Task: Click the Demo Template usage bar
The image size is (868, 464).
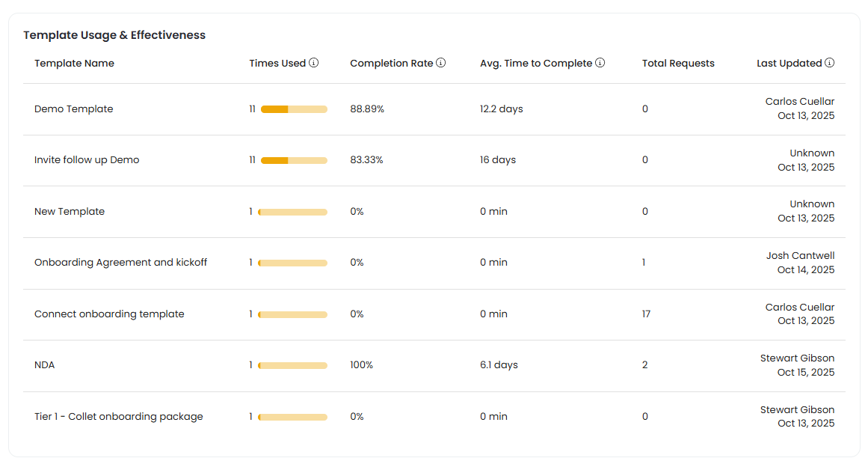Action: (294, 109)
